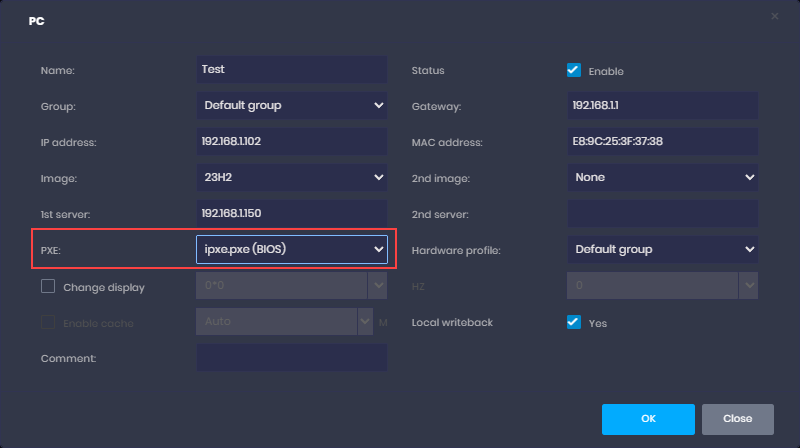Enable the Change display checkbox
Screen dimensions: 800x448
click(48, 286)
